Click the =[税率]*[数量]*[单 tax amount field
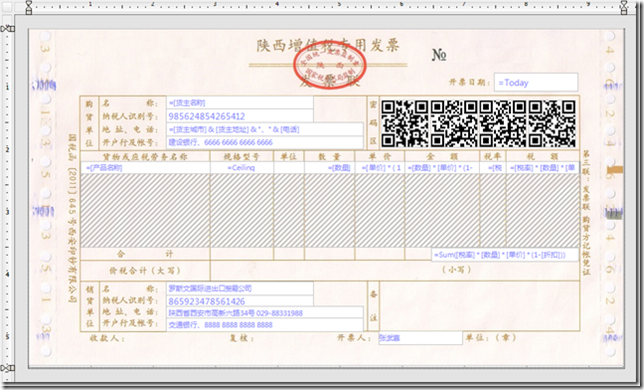 (x=543, y=167)
